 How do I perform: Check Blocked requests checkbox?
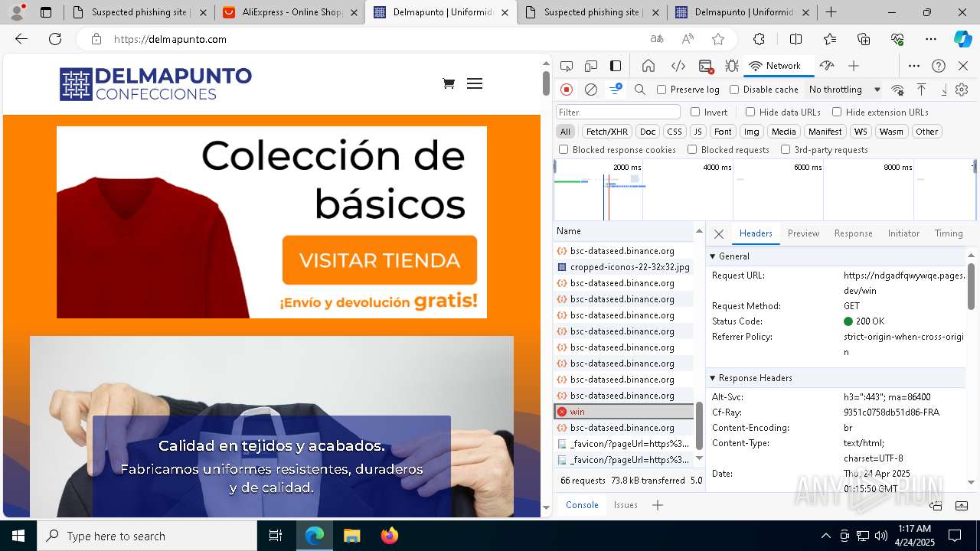(x=692, y=150)
